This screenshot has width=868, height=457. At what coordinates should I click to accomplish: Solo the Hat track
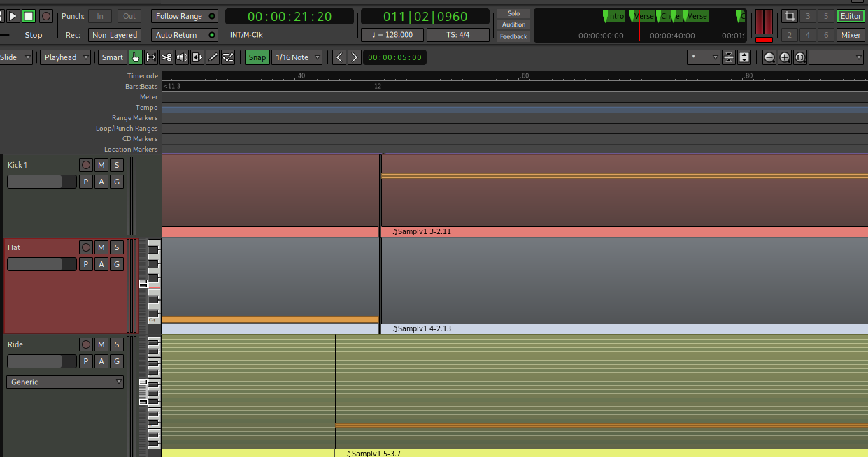point(117,247)
